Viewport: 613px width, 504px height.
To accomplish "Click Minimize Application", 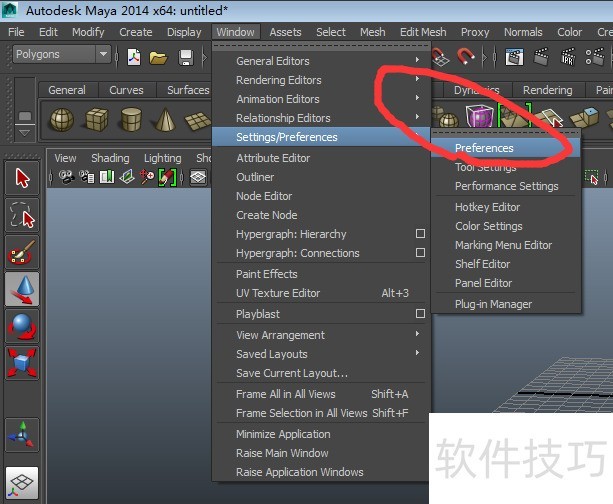I will 283,434.
